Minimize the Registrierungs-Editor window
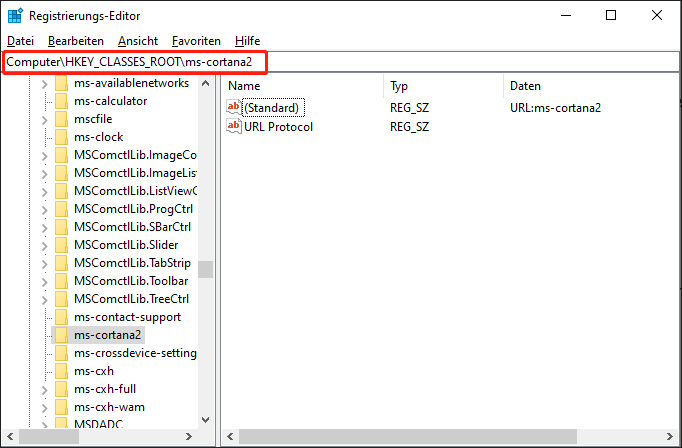 pyautogui.click(x=566, y=15)
